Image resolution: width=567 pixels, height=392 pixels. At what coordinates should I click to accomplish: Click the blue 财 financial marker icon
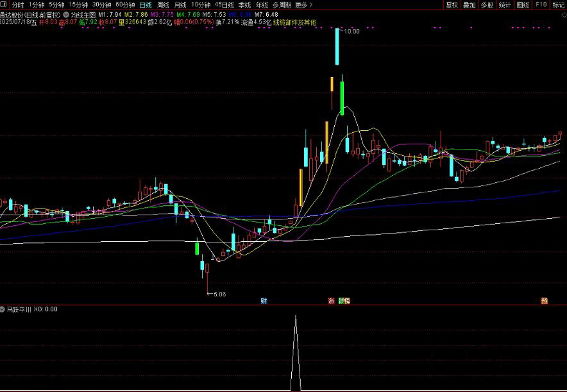264,300
